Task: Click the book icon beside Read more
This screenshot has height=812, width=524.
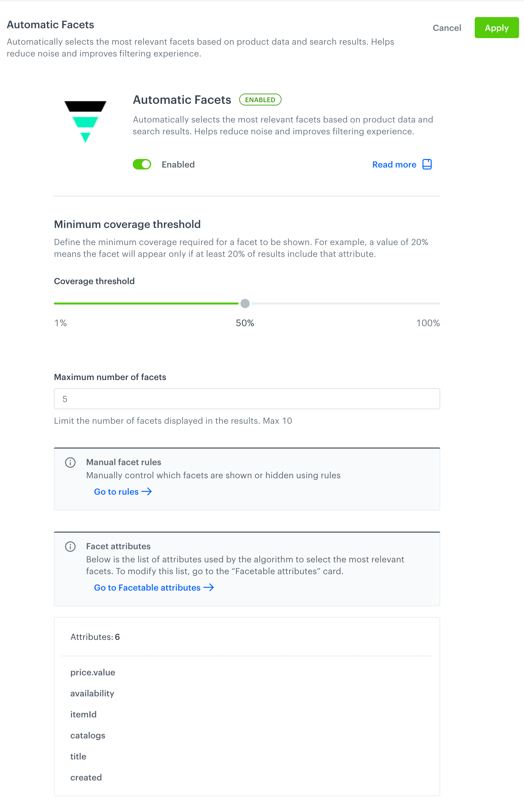Action: coord(427,164)
